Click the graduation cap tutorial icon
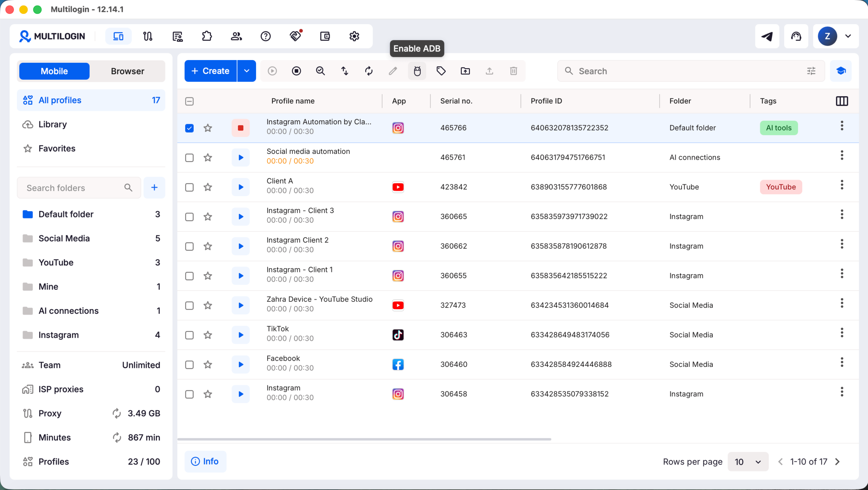 841,71
